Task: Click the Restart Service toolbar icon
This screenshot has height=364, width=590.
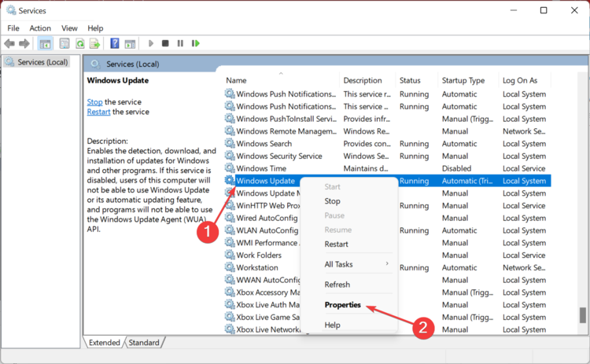Action: coord(195,43)
